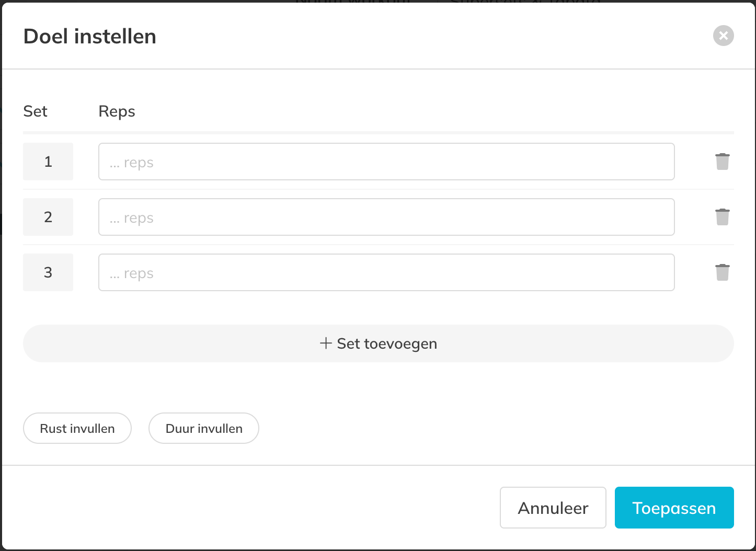Click the set number 3 box
The height and width of the screenshot is (551, 756).
pyautogui.click(x=48, y=272)
